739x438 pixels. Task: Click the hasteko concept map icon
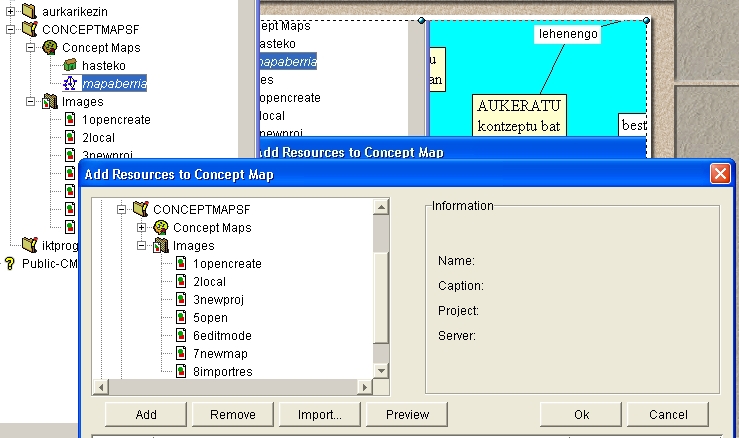(70, 65)
